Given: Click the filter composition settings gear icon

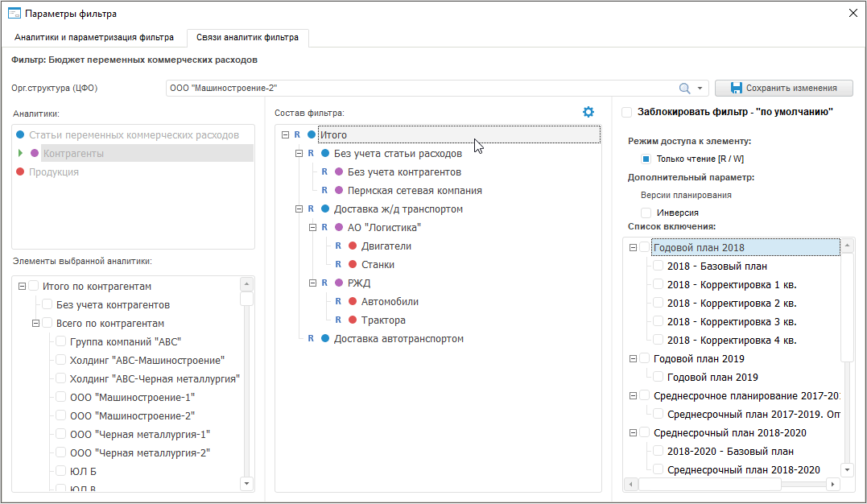Looking at the screenshot, I should click(588, 112).
